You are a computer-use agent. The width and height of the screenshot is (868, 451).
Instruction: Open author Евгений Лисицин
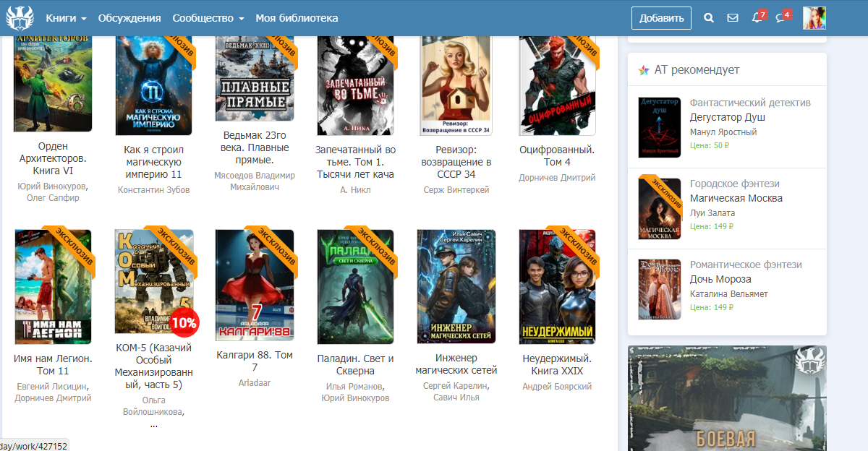pyautogui.click(x=53, y=387)
